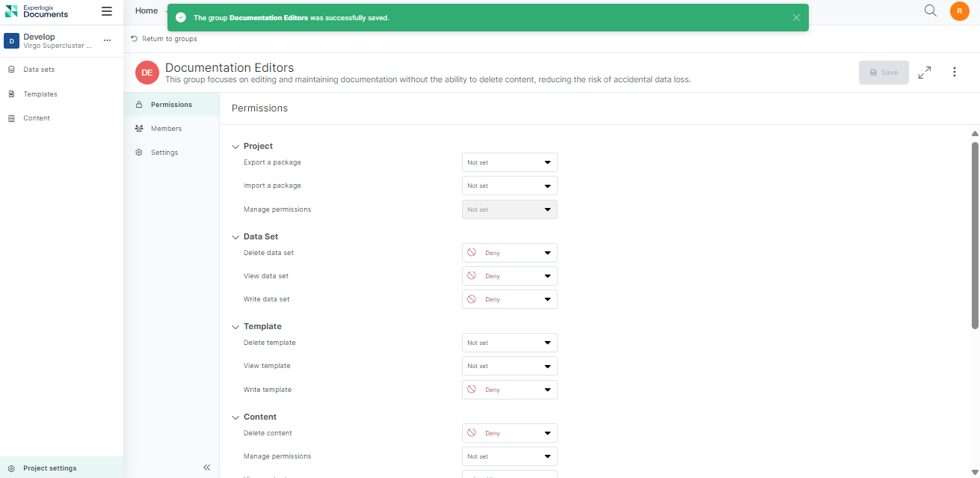Open Delete data set permission dropdown
The width and height of the screenshot is (980, 478).
pos(510,253)
